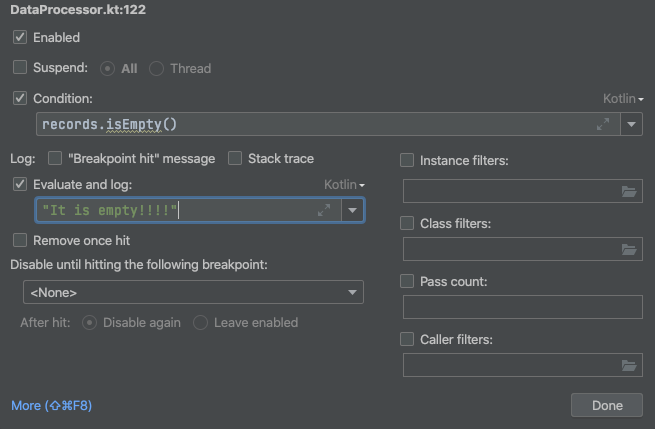655x429 pixels.
Task: Open More breakpoint settings link
Action: coord(51,406)
